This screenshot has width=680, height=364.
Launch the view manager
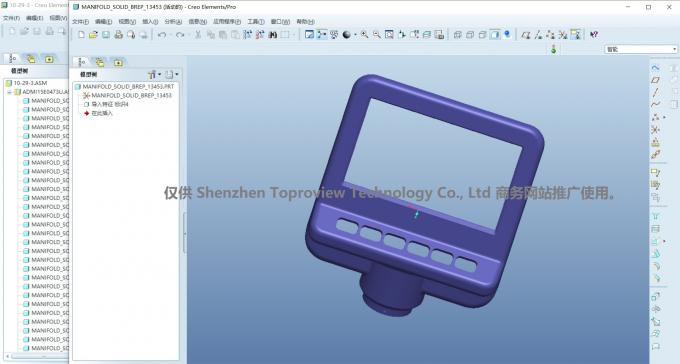(x=439, y=35)
